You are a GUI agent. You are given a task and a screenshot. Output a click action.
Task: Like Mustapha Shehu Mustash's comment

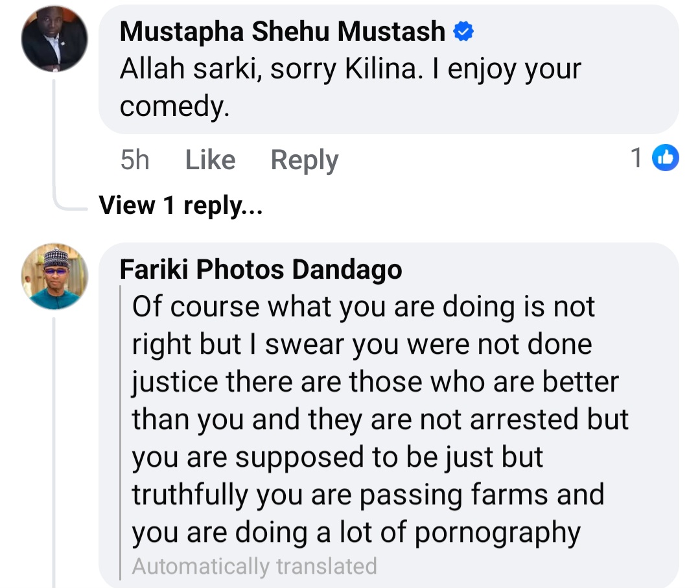210,159
